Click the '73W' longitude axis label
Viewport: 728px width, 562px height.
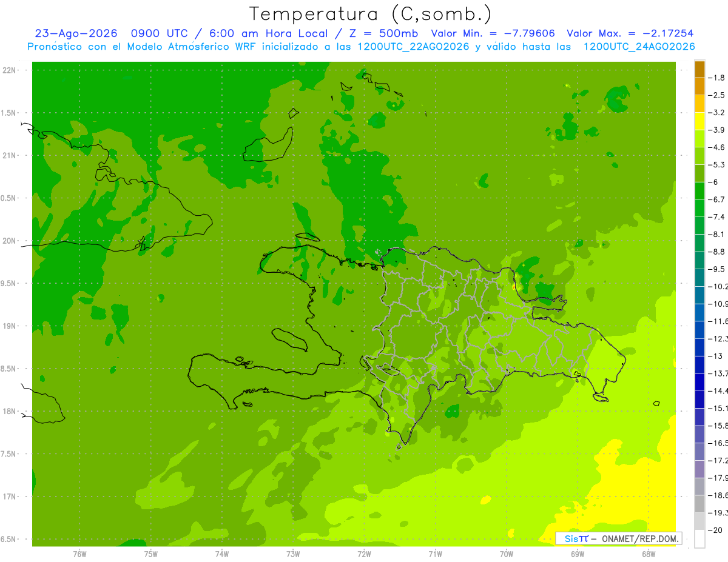(x=293, y=554)
